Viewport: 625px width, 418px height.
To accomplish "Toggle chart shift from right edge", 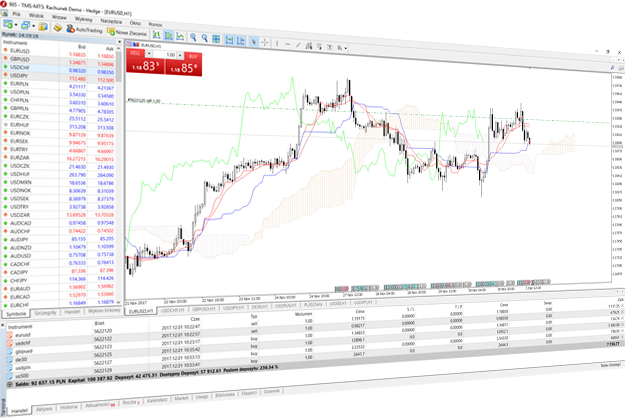I will pyautogui.click(x=241, y=41).
